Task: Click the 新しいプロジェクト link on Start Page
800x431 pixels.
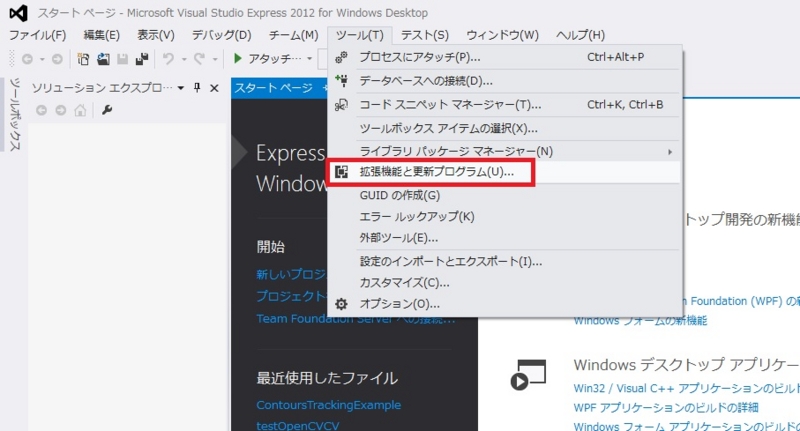Action: coord(291,274)
